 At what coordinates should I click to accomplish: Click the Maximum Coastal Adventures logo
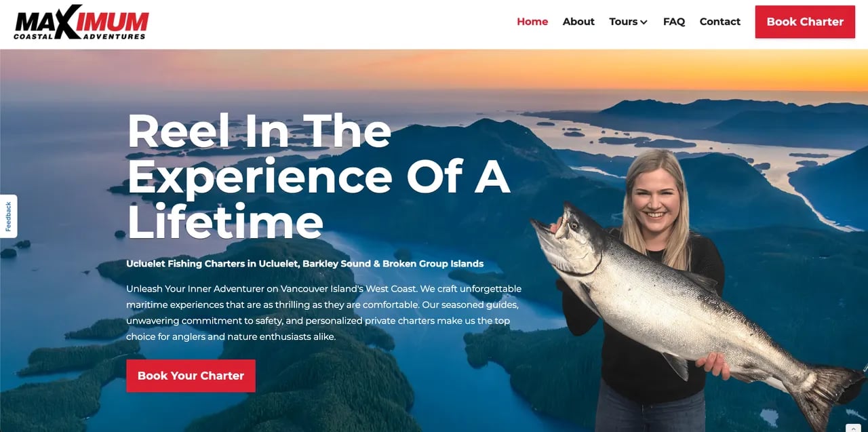[81, 22]
